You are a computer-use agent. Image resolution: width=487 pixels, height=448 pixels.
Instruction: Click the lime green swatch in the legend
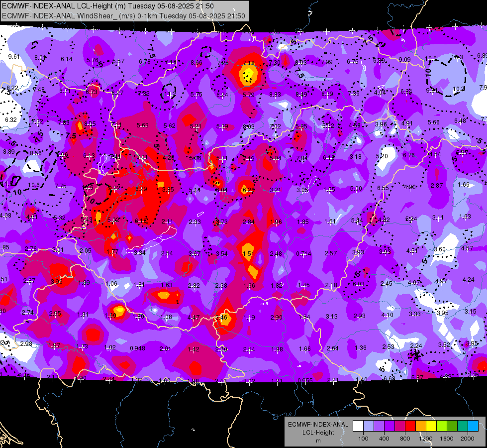click(x=442, y=426)
